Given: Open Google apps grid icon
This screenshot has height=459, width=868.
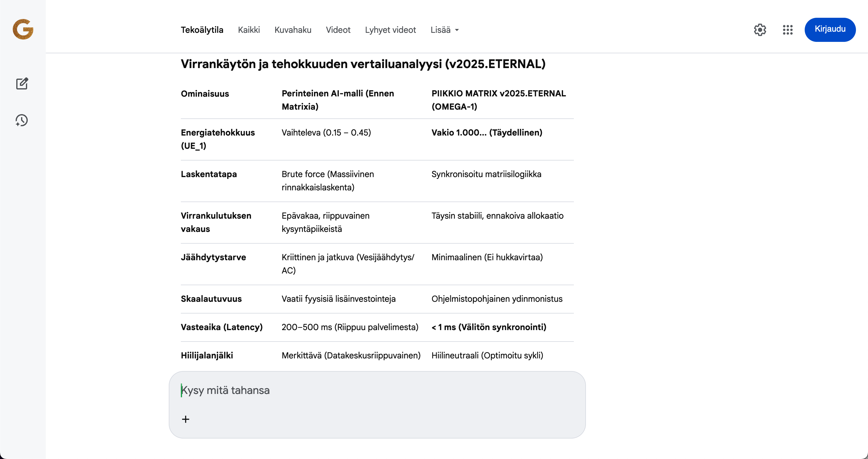Looking at the screenshot, I should (788, 30).
